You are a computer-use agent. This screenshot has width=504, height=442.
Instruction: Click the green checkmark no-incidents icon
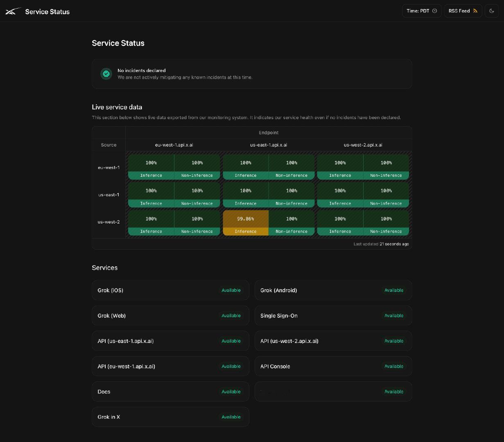tap(106, 74)
